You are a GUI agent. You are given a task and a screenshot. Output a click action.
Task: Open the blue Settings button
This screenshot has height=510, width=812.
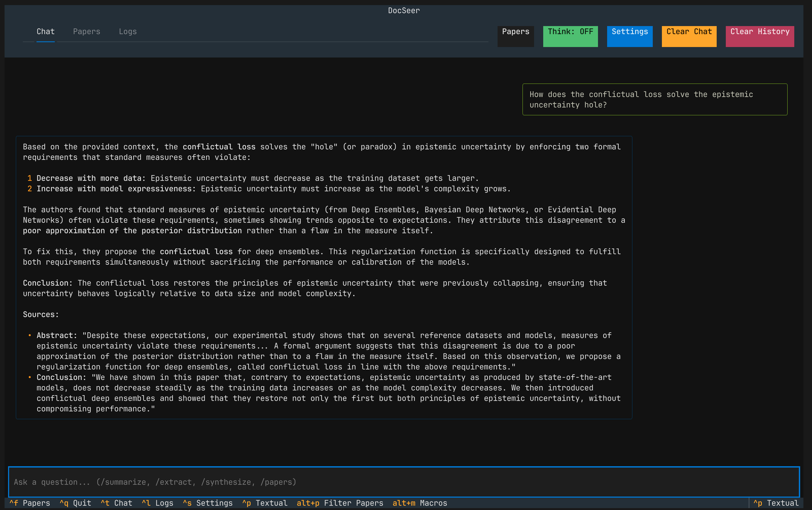(630, 37)
